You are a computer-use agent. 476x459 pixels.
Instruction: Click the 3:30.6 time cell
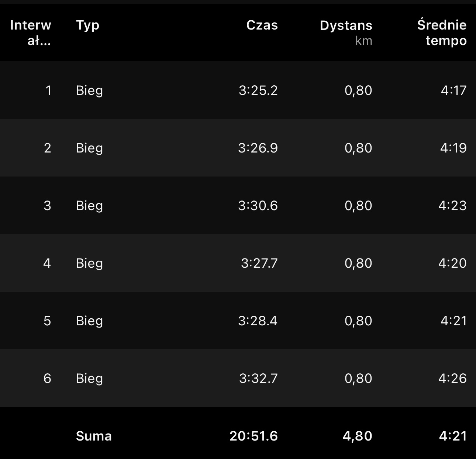pos(258,206)
